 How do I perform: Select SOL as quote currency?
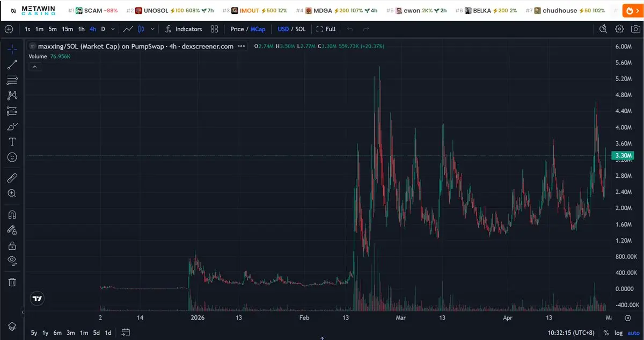(301, 29)
